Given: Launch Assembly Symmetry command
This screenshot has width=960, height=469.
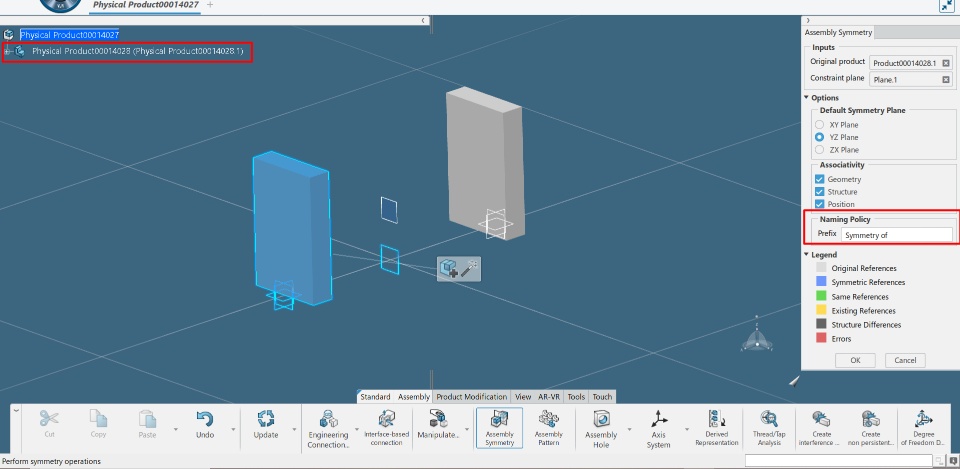Looking at the screenshot, I should tap(499, 427).
